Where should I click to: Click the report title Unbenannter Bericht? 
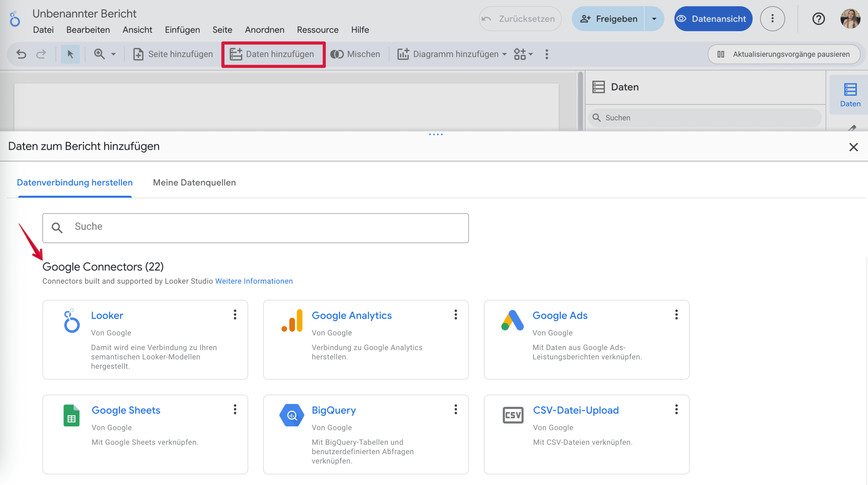pos(84,14)
